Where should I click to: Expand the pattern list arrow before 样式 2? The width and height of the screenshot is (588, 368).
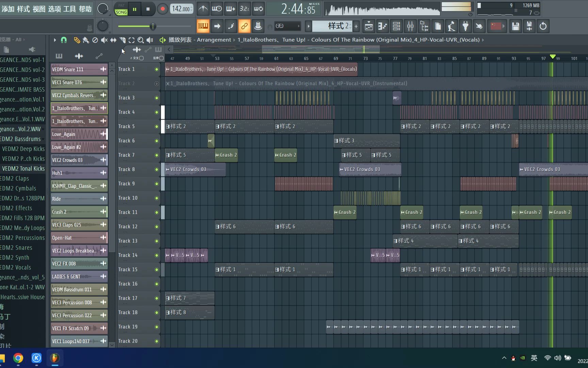tap(309, 26)
